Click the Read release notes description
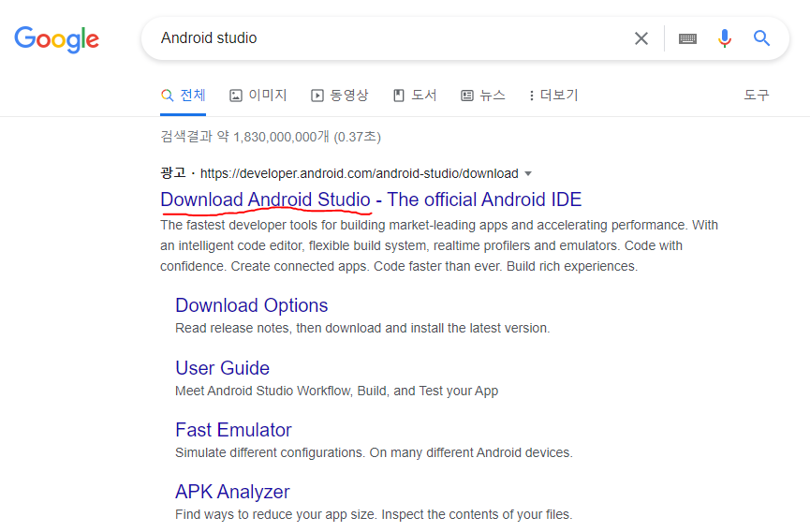The image size is (810, 532). [x=362, y=328]
